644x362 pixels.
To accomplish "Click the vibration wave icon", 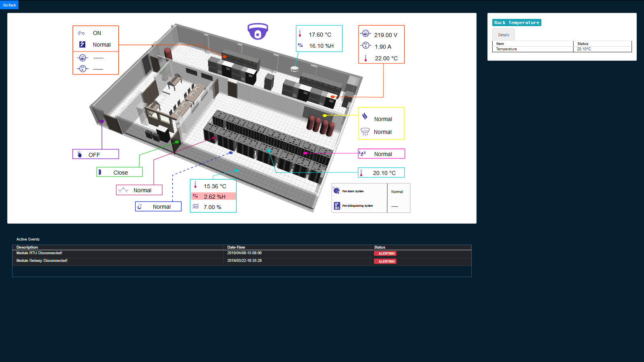I will (x=124, y=189).
